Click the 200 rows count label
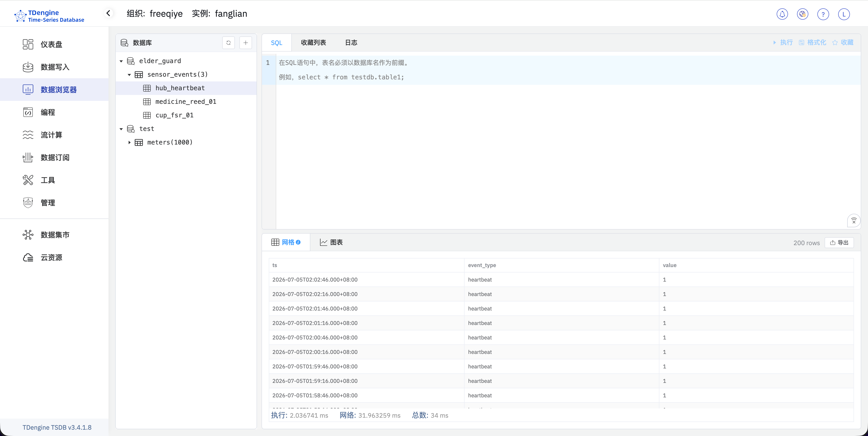Image resolution: width=868 pixels, height=436 pixels. point(806,243)
